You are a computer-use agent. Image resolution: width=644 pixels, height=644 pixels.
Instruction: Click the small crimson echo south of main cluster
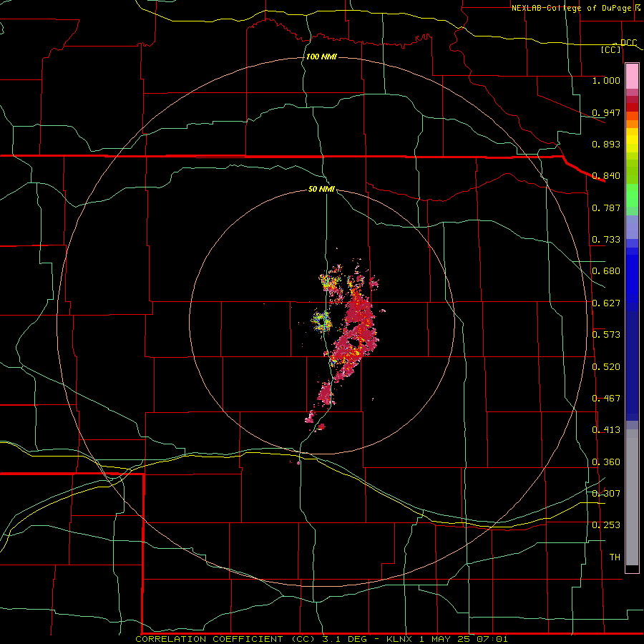(326, 394)
